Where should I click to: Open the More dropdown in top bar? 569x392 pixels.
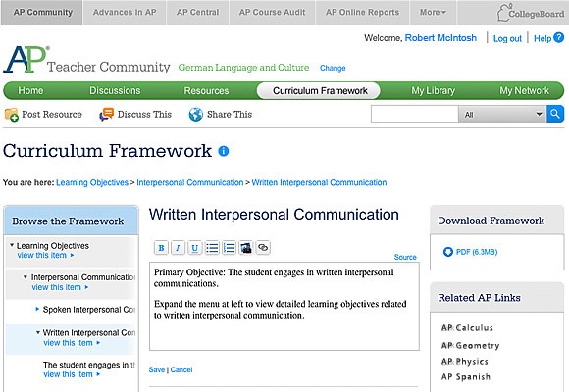(x=433, y=13)
